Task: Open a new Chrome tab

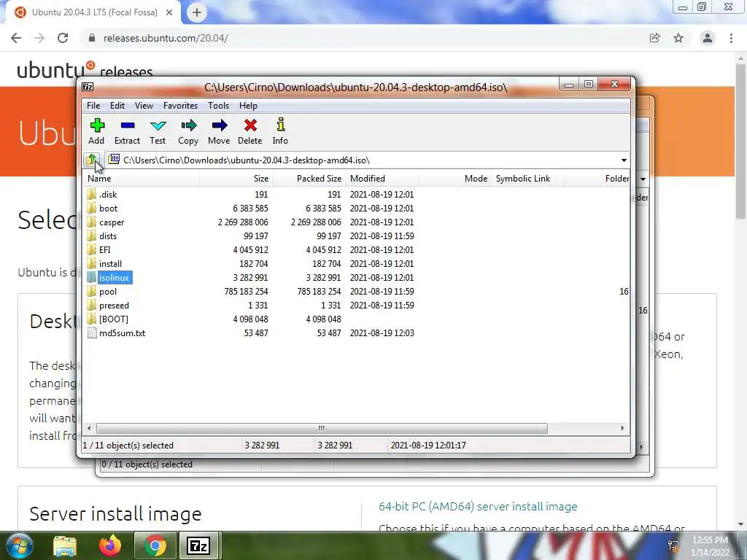Action: [x=197, y=12]
